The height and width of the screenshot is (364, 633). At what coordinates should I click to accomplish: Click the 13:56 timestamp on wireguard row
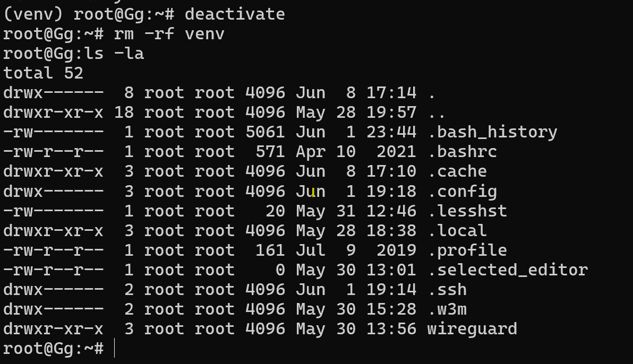point(391,330)
